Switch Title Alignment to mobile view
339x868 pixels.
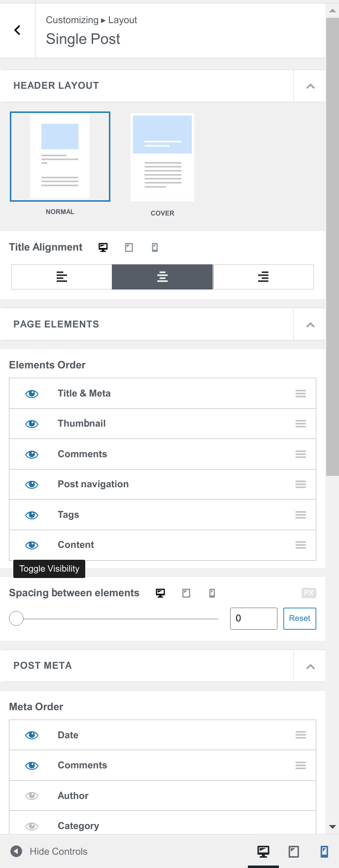pos(154,247)
